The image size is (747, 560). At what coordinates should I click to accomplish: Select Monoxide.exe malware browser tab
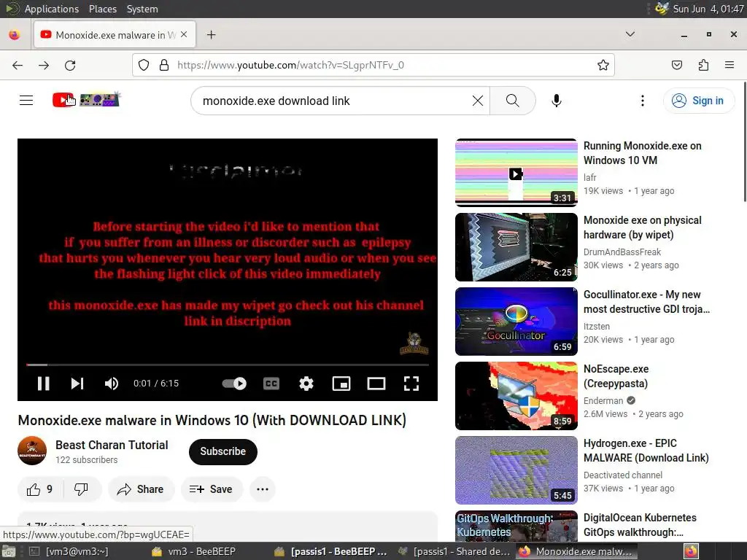pyautogui.click(x=115, y=35)
